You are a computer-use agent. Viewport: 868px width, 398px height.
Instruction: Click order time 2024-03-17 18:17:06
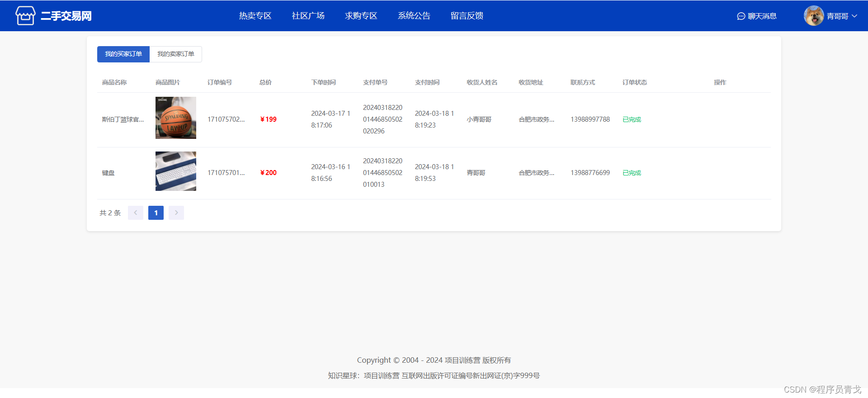330,119
